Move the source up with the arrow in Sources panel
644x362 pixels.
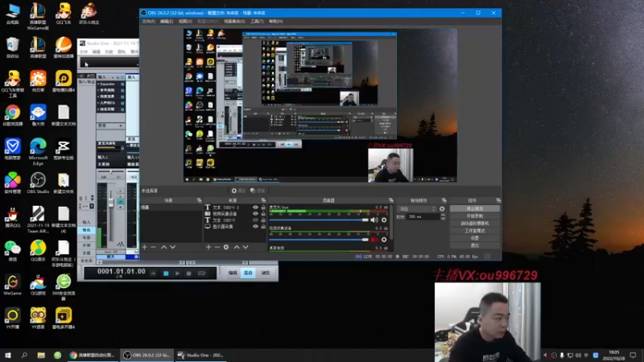[237, 247]
